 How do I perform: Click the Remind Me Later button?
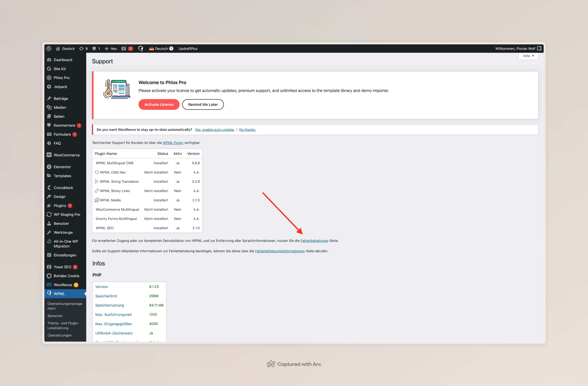(203, 104)
